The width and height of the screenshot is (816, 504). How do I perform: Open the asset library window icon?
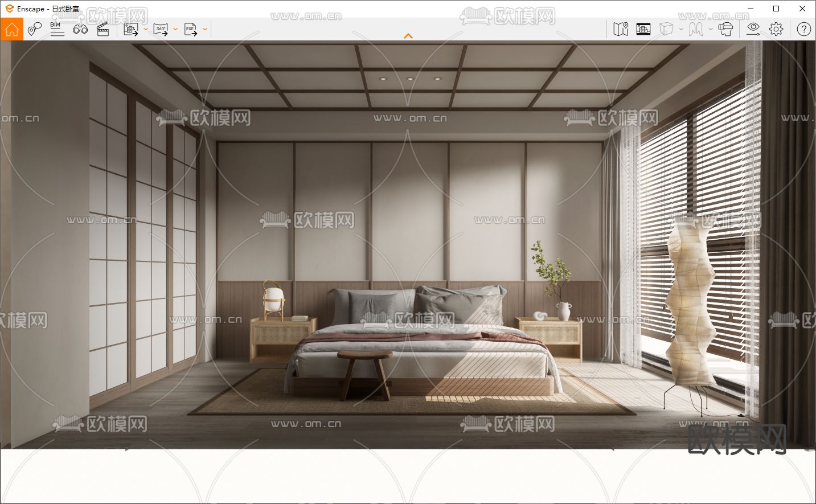(643, 29)
